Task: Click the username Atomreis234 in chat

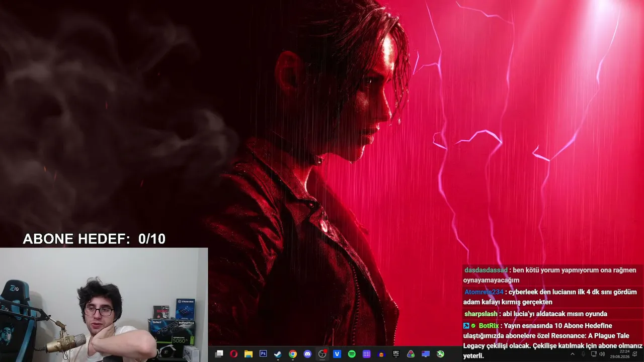Action: (484, 292)
